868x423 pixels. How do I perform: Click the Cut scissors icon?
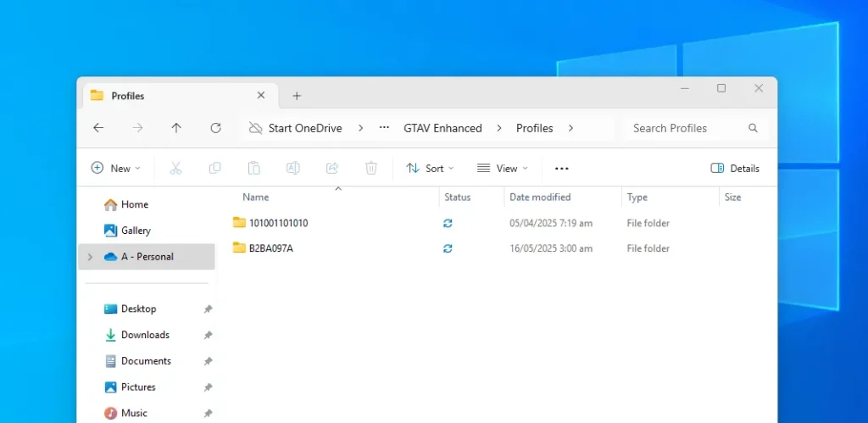175,168
